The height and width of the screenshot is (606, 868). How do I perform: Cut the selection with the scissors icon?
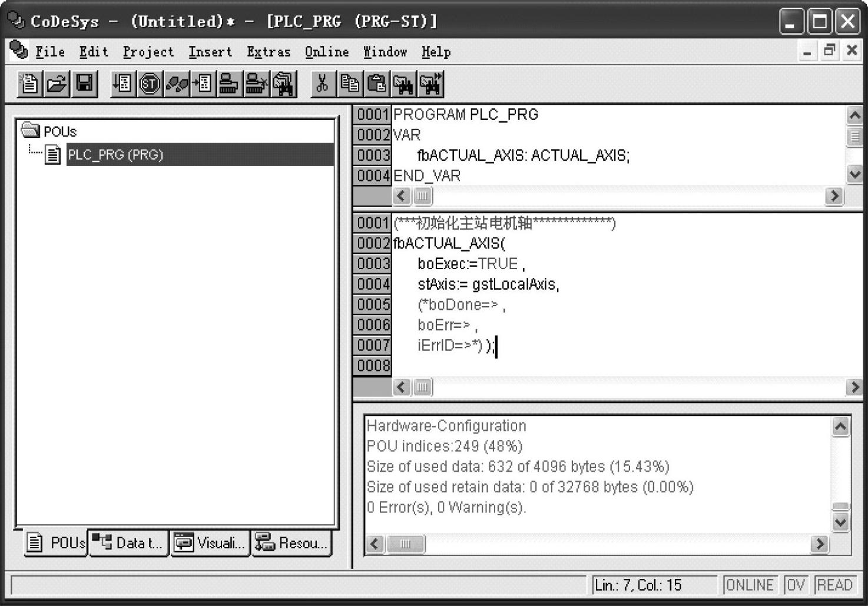[x=322, y=84]
